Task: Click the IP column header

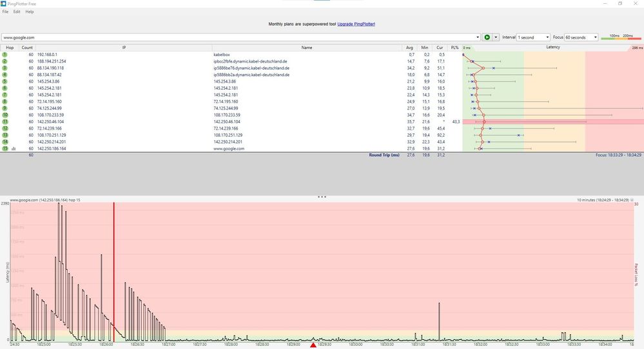Action: tap(124, 48)
